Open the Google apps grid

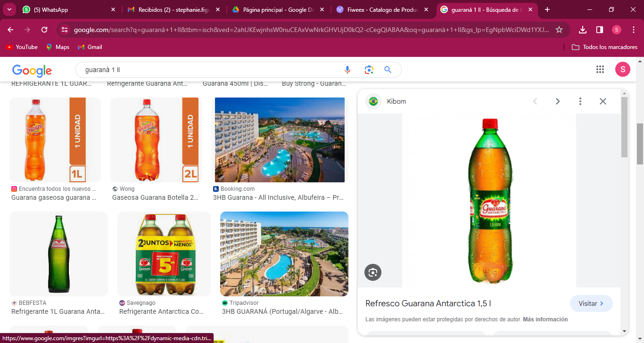[600, 70]
